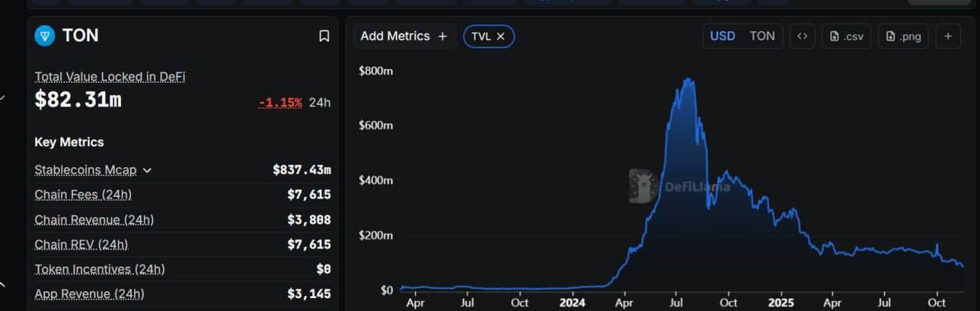Bookmark the TON chain
Viewport: 980px width, 311px height.
coord(324,36)
